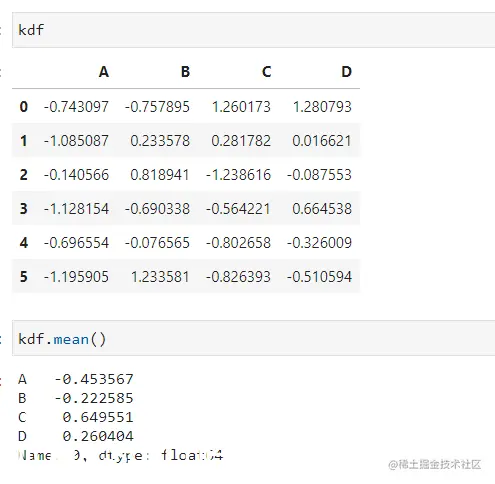Click the kdf code input cell
This screenshot has width=495, height=484.
tap(253, 30)
